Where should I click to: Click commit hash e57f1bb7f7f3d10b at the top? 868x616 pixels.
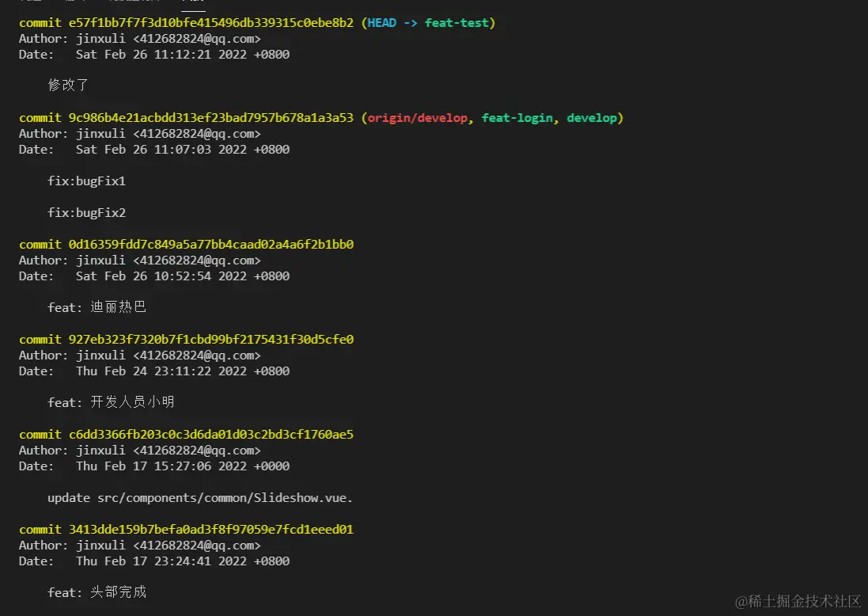click(210, 23)
